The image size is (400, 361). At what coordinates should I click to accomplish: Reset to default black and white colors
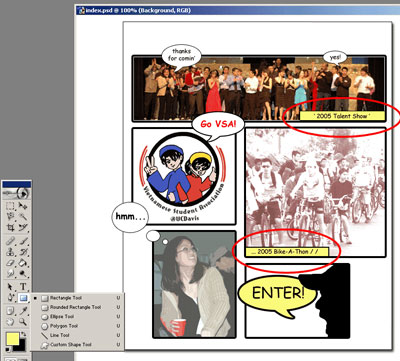pyautogui.click(x=8, y=349)
